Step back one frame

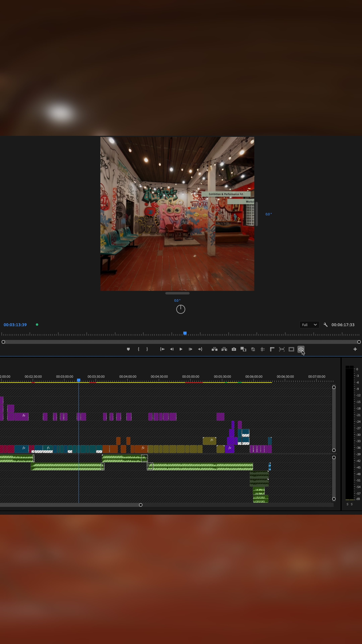pyautogui.click(x=172, y=349)
